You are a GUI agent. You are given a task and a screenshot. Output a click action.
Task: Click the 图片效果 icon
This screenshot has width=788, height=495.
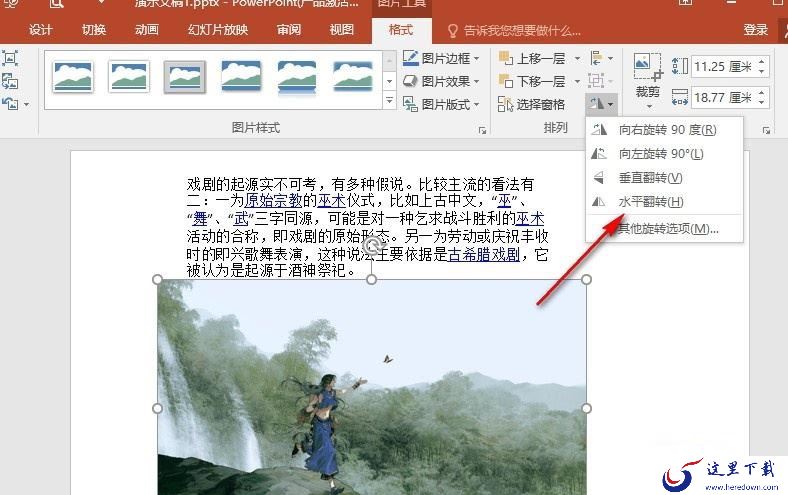coord(410,81)
